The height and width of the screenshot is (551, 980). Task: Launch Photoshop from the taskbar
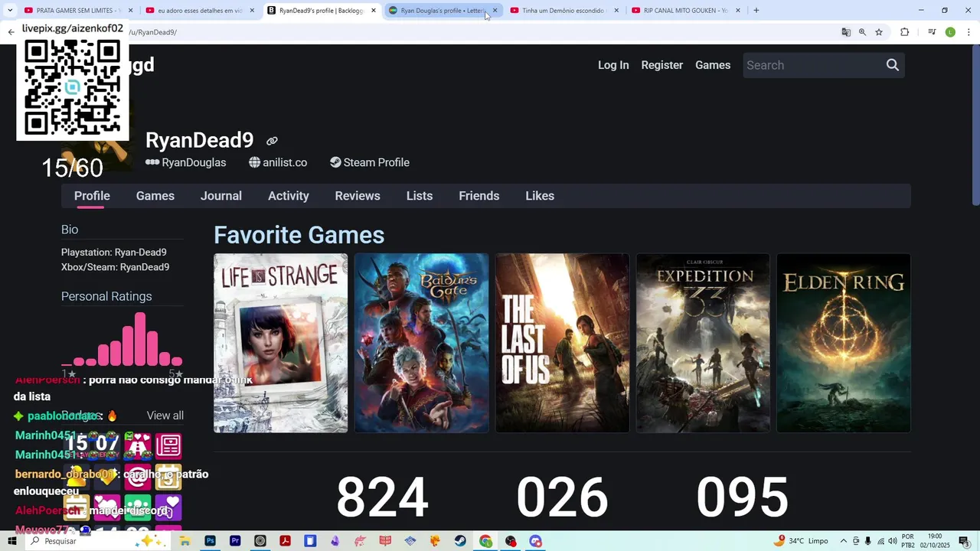pos(210,541)
